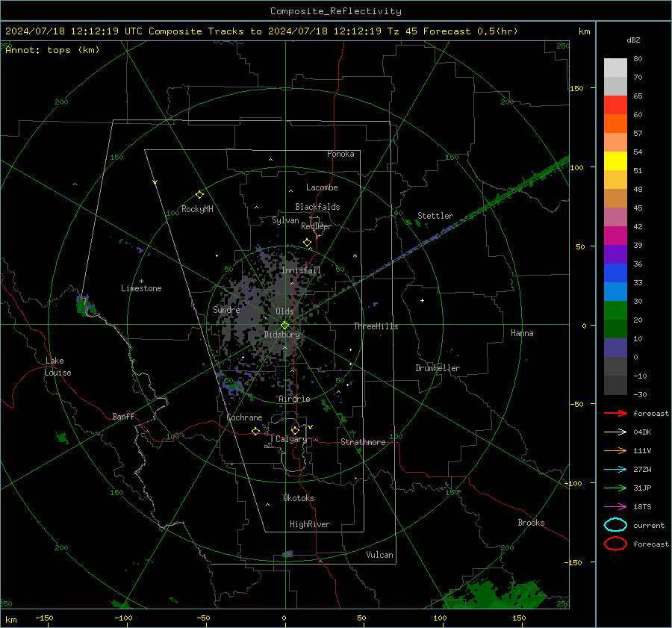Image resolution: width=672 pixels, height=628 pixels.
Task: Click the Composite_Reflectivity title
Action: [336, 11]
